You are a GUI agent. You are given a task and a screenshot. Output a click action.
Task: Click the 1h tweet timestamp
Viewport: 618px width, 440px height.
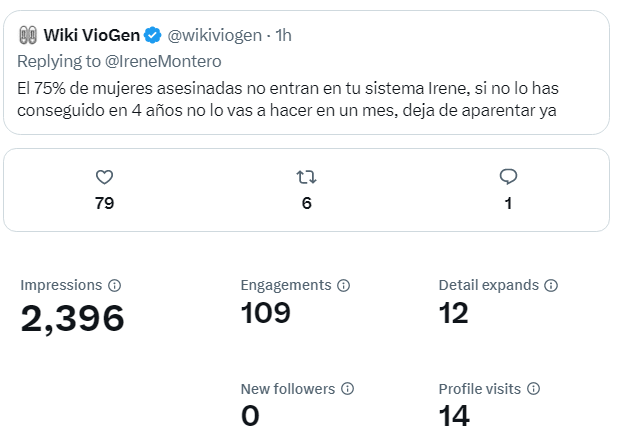pos(284,36)
